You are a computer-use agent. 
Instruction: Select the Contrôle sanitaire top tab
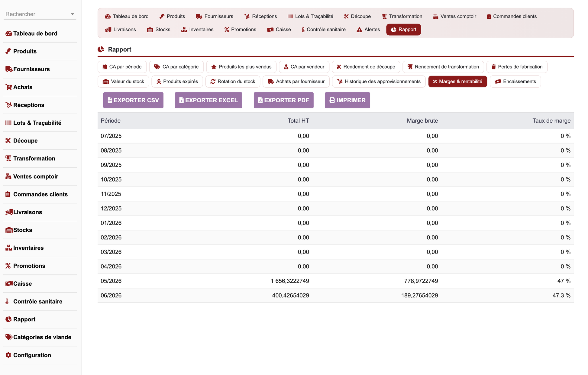point(324,30)
